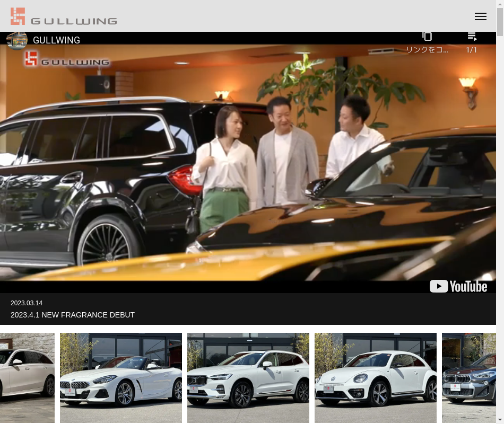
Task: Open the video playlist icon
Action: tap(472, 36)
